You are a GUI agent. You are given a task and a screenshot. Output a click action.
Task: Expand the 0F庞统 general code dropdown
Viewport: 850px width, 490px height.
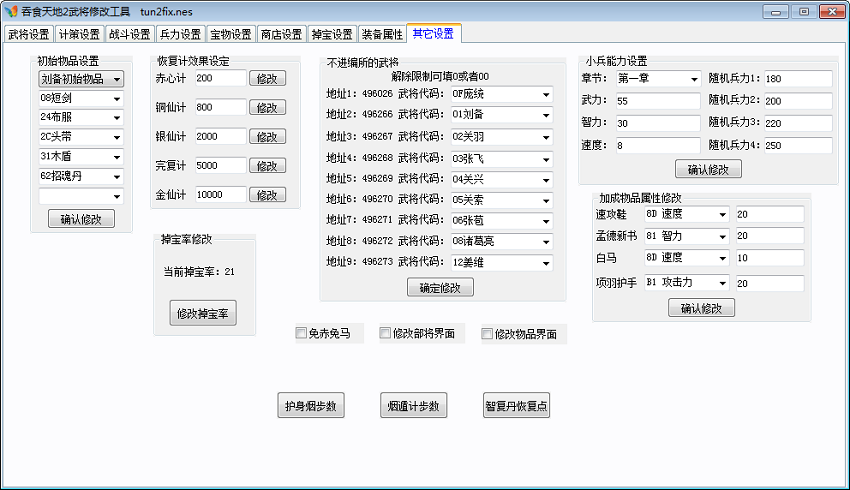point(502,94)
